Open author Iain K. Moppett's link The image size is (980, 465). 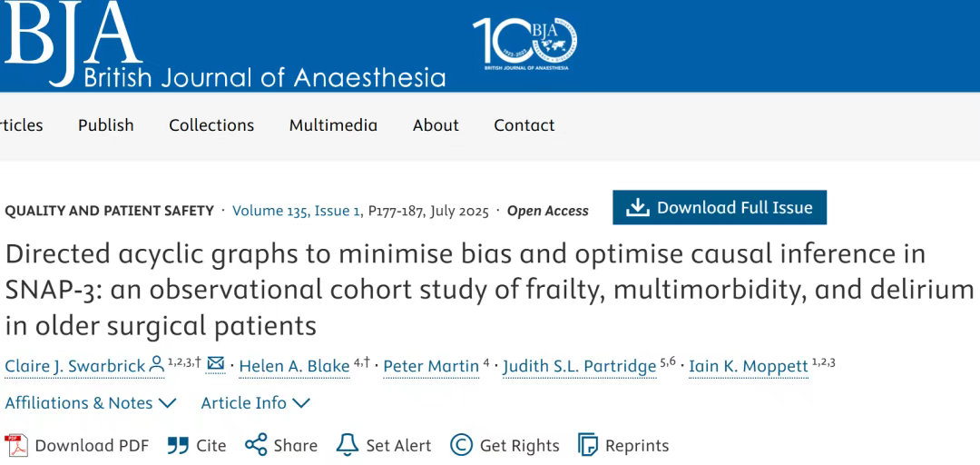pos(748,366)
